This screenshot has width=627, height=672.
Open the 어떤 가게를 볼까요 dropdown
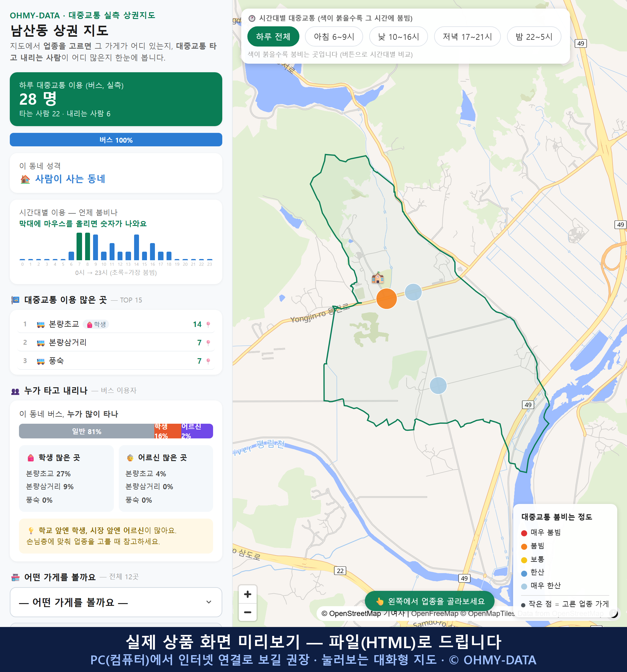pyautogui.click(x=116, y=602)
